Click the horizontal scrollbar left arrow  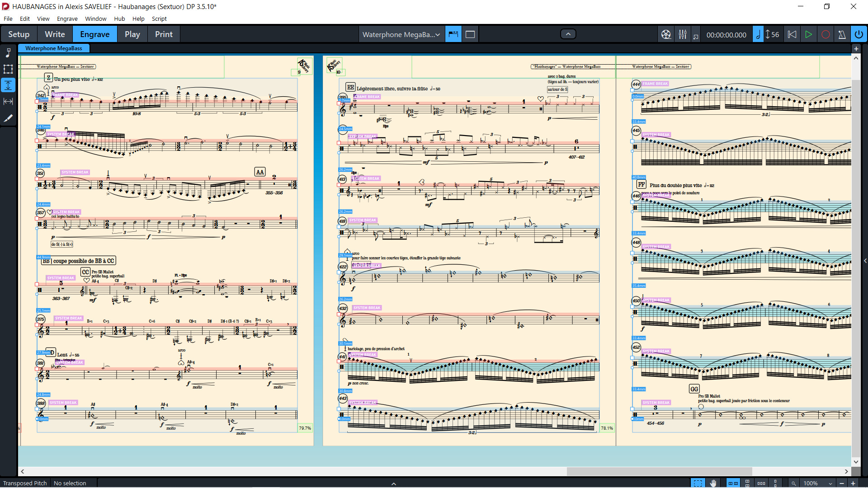tap(23, 471)
